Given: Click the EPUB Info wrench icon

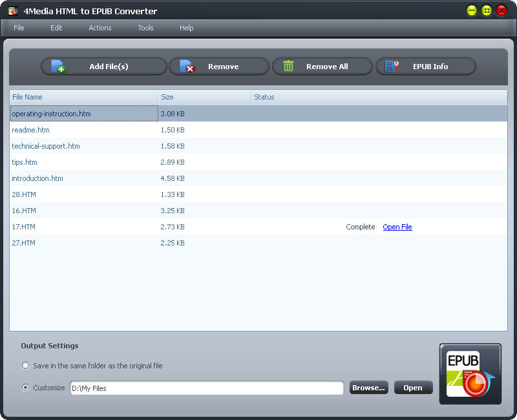Looking at the screenshot, I should [x=392, y=67].
